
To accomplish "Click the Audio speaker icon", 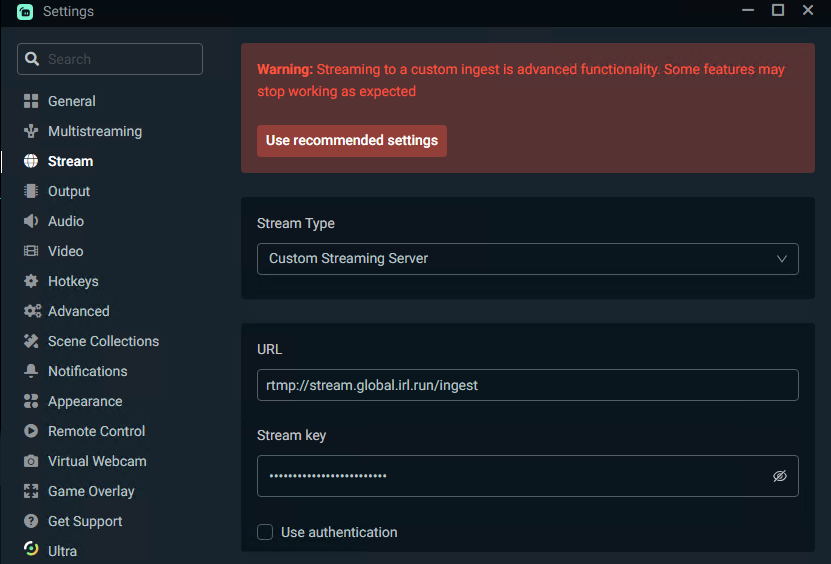I will pos(31,221).
